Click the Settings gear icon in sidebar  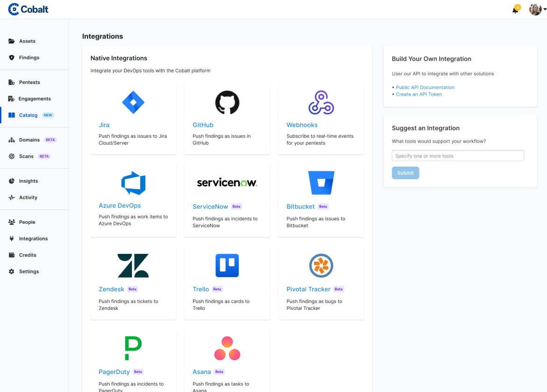click(x=12, y=271)
